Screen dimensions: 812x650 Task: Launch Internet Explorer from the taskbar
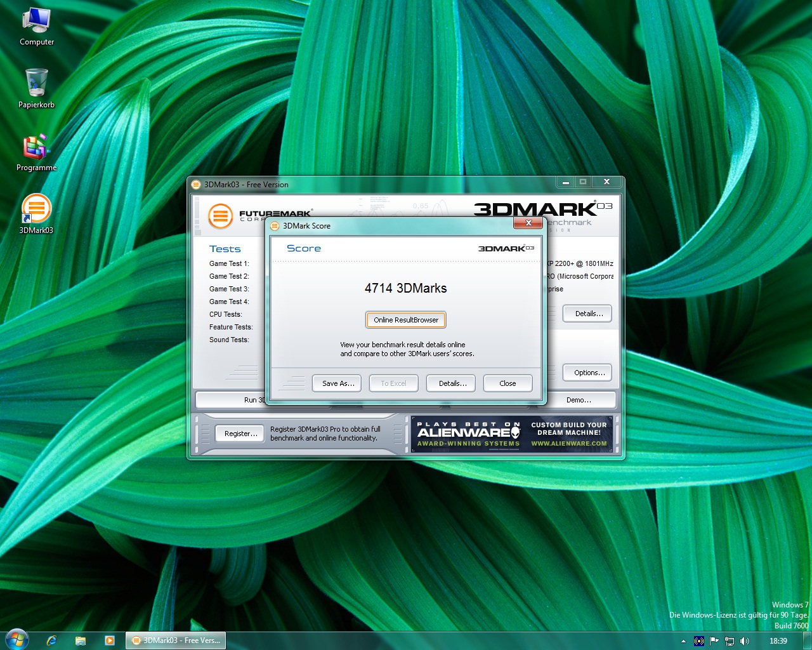point(51,640)
